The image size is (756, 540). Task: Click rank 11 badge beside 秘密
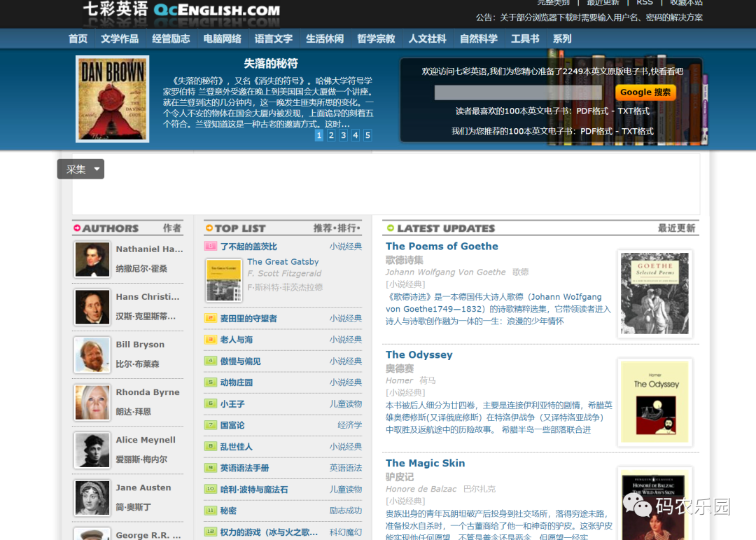pyautogui.click(x=211, y=511)
